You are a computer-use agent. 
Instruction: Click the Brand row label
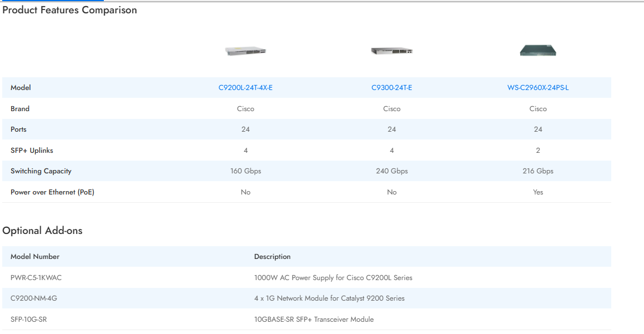tap(20, 108)
